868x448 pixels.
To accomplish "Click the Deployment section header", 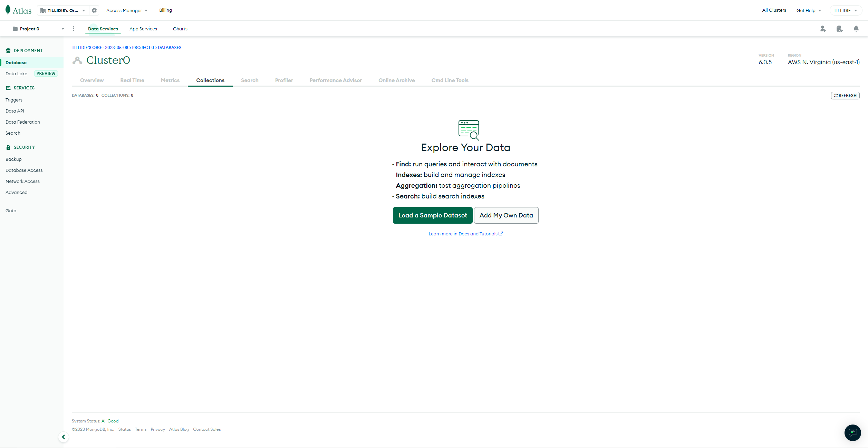I will (24, 50).
